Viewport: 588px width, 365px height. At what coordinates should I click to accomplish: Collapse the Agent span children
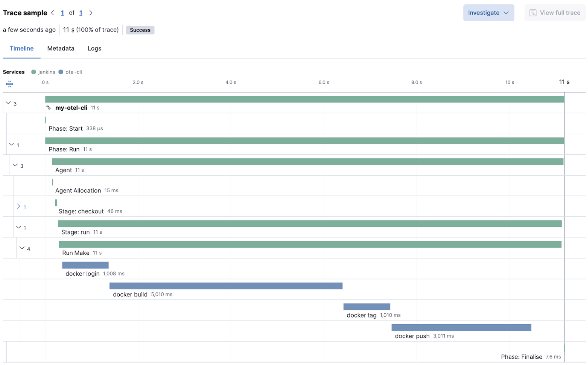(15, 165)
